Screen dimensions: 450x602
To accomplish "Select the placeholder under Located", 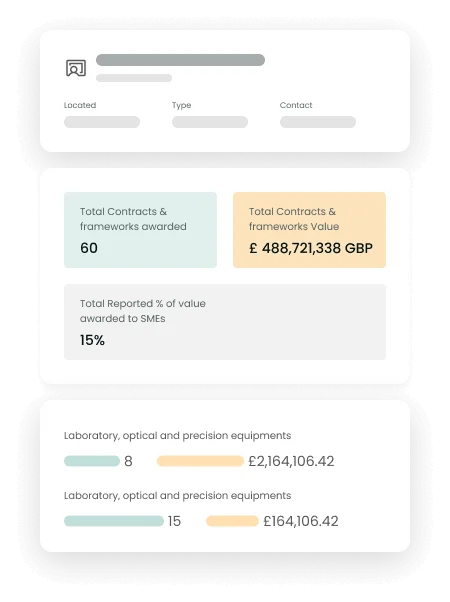I will click(102, 122).
